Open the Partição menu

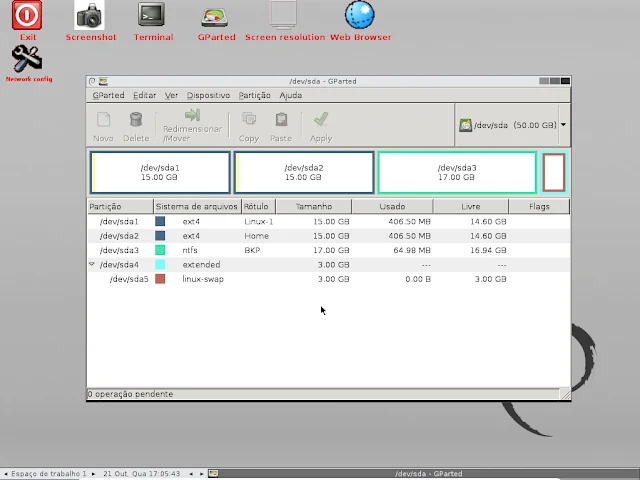(x=255, y=96)
